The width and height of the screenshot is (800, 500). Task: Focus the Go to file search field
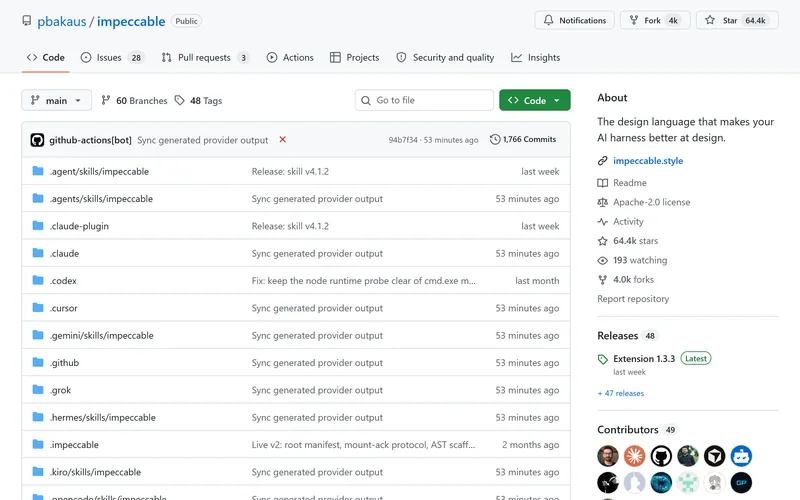click(424, 101)
